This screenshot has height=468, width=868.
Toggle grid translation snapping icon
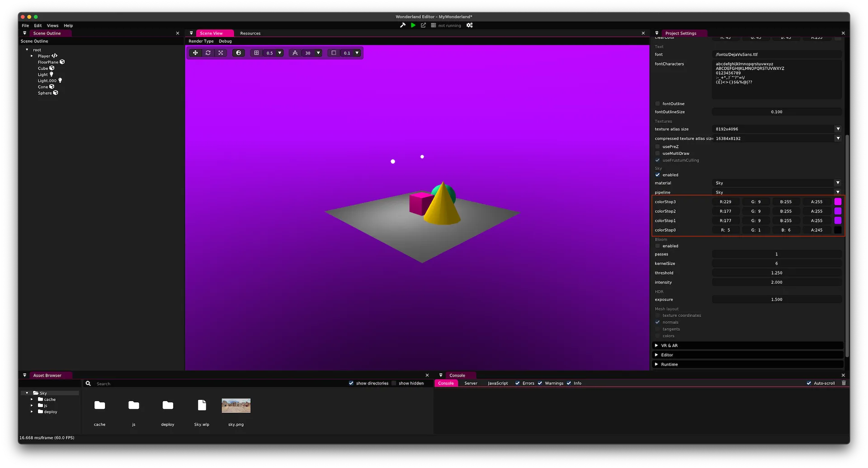256,53
